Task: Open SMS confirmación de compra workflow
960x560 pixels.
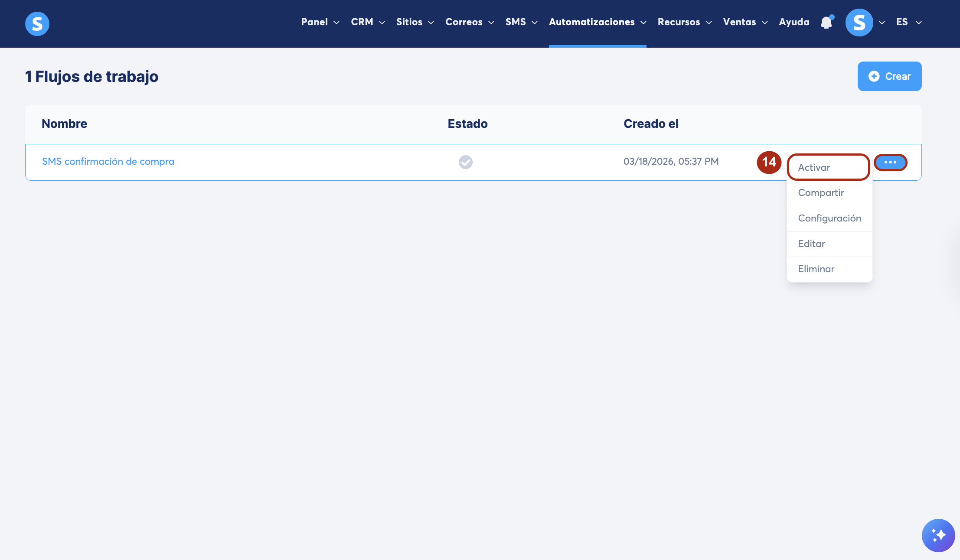Action: (108, 161)
